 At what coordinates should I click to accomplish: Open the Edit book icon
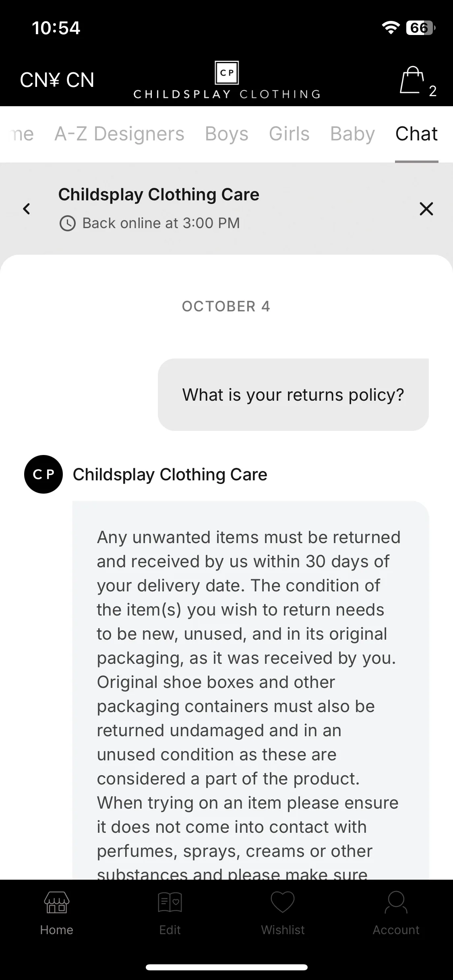170,902
